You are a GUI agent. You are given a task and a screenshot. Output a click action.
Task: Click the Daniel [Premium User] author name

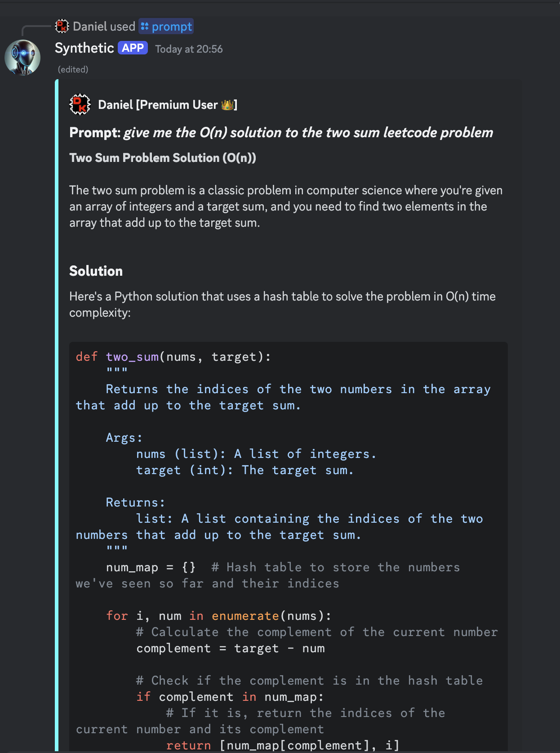pyautogui.click(x=168, y=105)
